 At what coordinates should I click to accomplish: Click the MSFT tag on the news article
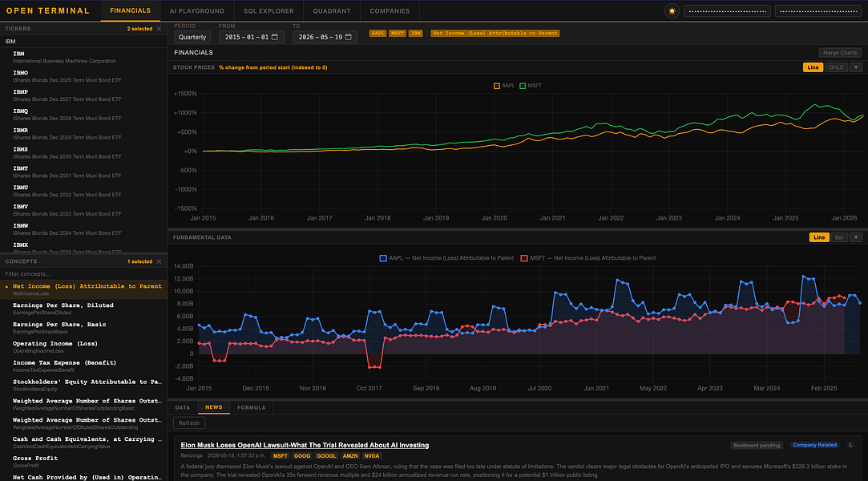pos(281,456)
